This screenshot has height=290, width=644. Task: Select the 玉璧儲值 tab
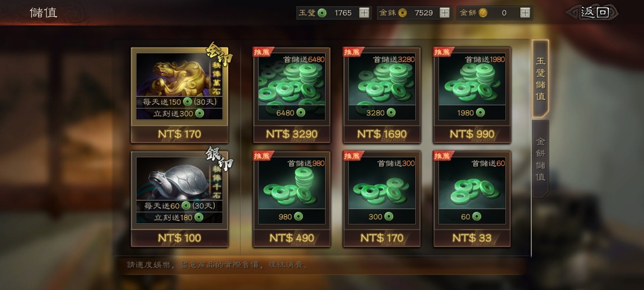[x=540, y=79]
